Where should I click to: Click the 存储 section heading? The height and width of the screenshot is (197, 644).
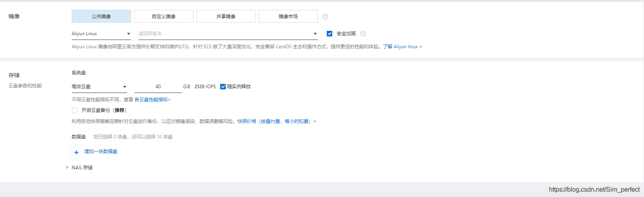tap(14, 75)
